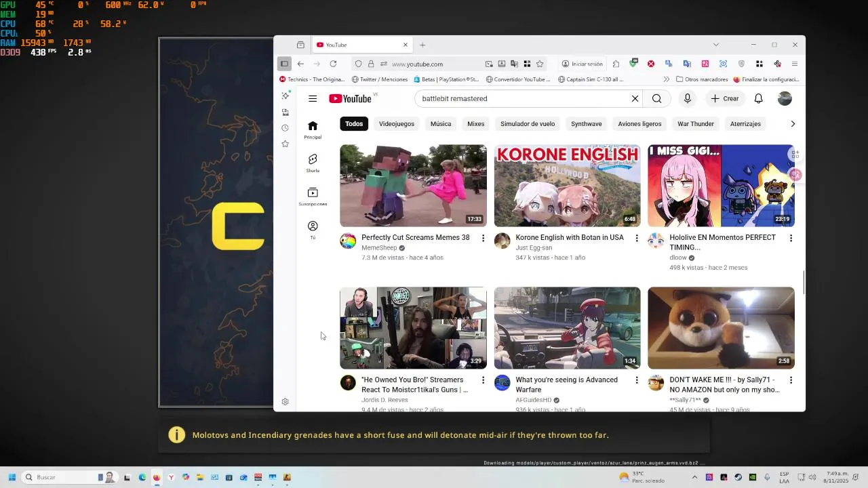The height and width of the screenshot is (488, 868).
Task: Open options for He Owned You Bro video
Action: [483, 380]
